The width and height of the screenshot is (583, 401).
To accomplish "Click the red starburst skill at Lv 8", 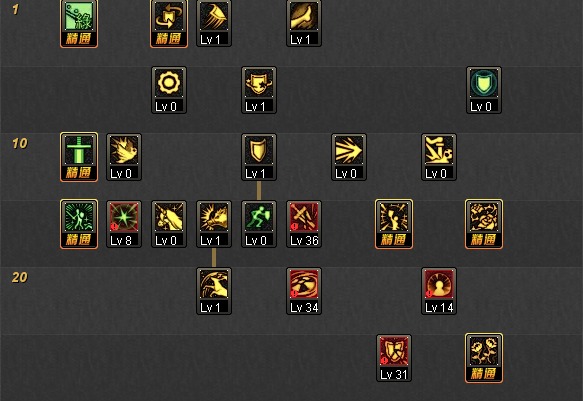I will tap(124, 224).
